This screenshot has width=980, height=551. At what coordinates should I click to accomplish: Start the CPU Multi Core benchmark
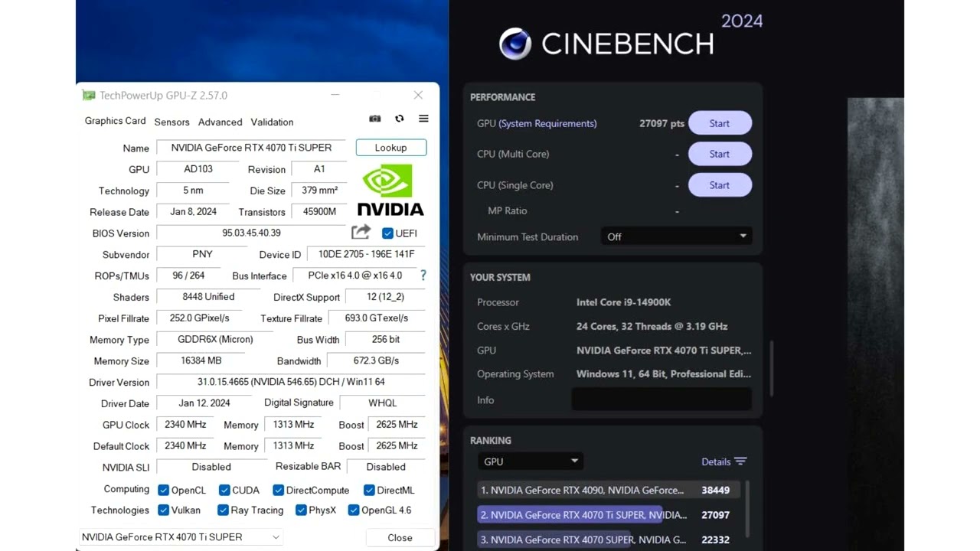click(720, 154)
